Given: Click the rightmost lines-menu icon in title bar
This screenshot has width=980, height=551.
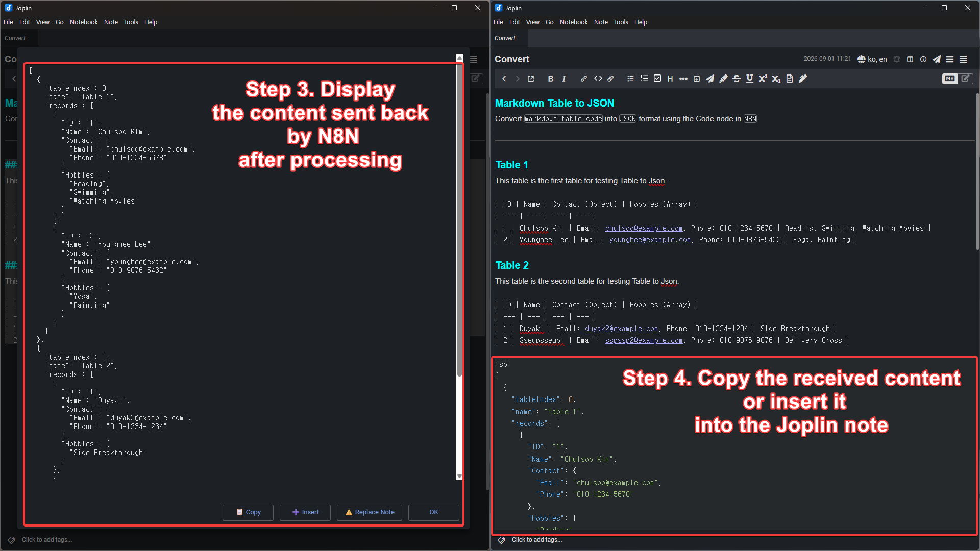Looking at the screenshot, I should [963, 59].
